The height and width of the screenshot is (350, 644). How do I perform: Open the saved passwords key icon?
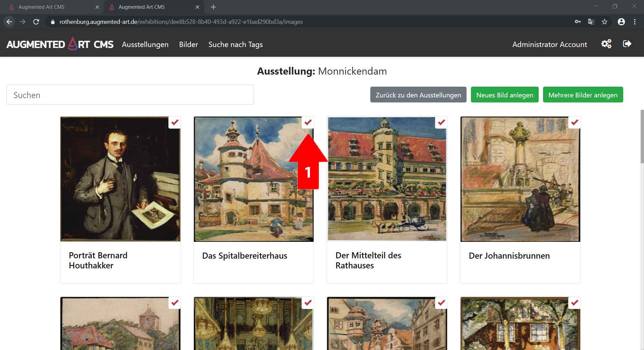pos(578,22)
